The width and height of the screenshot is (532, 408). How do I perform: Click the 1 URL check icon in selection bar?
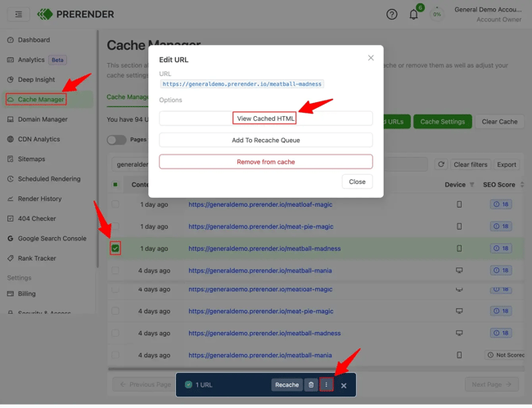pyautogui.click(x=188, y=385)
